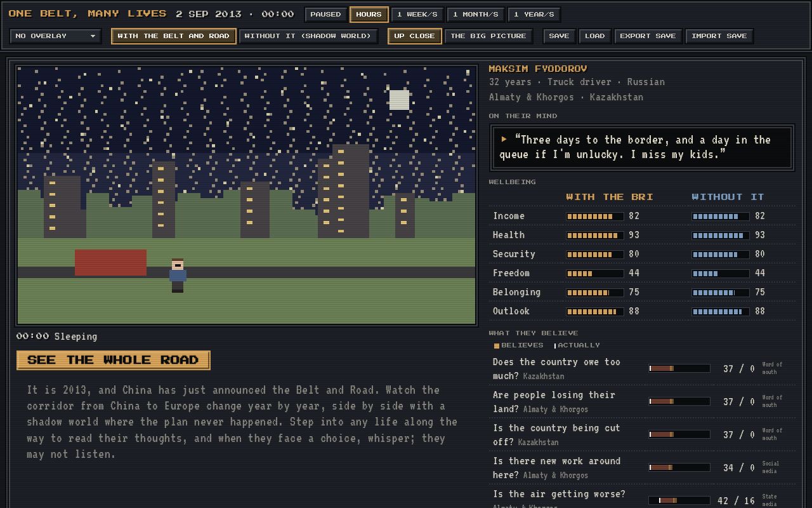Click the Freedom bar under Without It
The height and width of the screenshot is (508, 812).
pos(721,274)
